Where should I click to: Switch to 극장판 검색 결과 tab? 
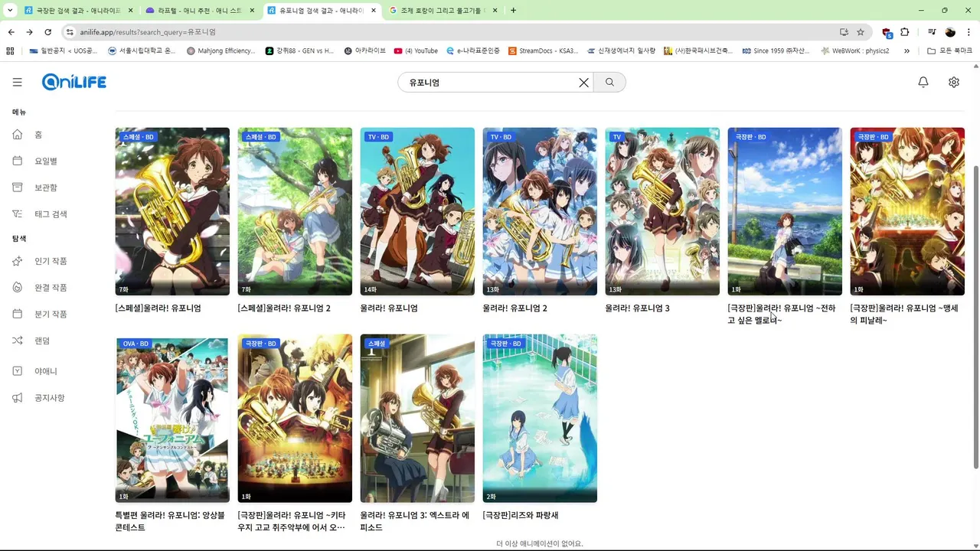coord(79,11)
